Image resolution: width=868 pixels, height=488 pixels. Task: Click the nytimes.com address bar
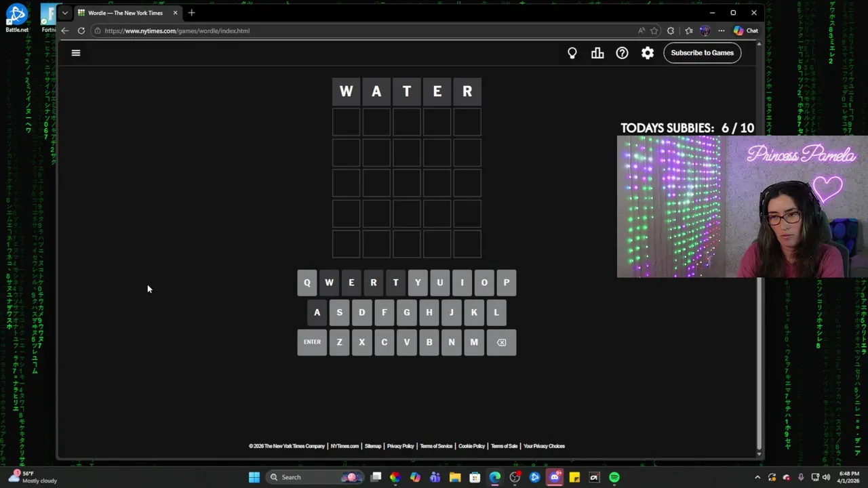coord(366,30)
